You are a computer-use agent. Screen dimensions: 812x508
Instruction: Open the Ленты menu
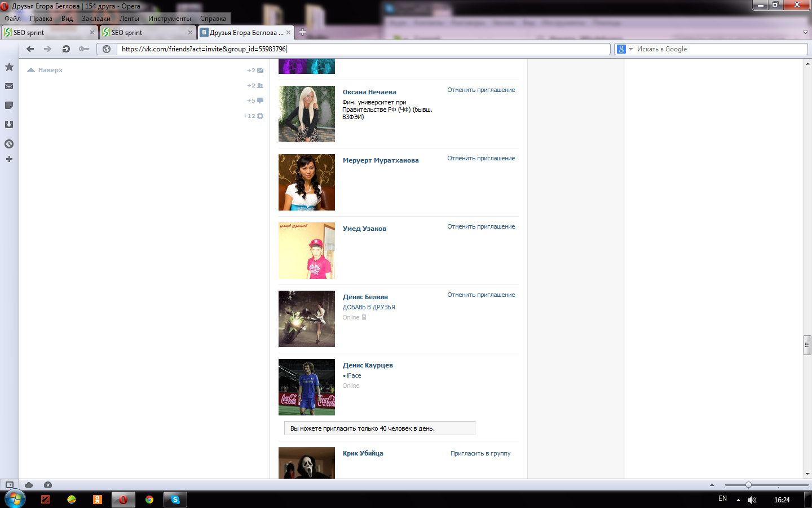tap(129, 19)
